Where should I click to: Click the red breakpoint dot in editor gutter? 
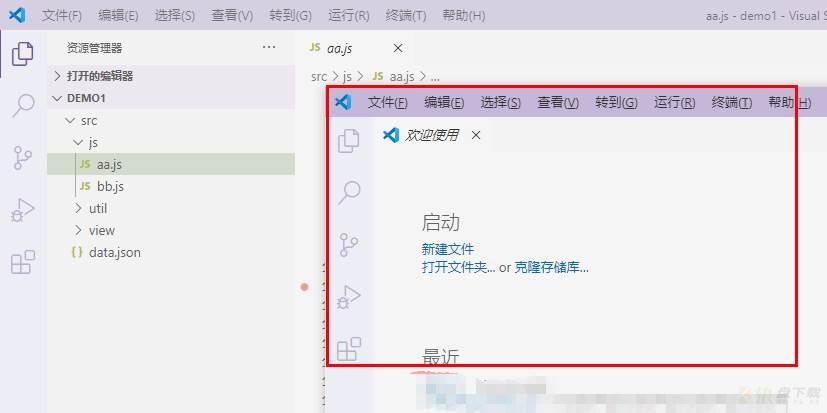click(x=304, y=287)
